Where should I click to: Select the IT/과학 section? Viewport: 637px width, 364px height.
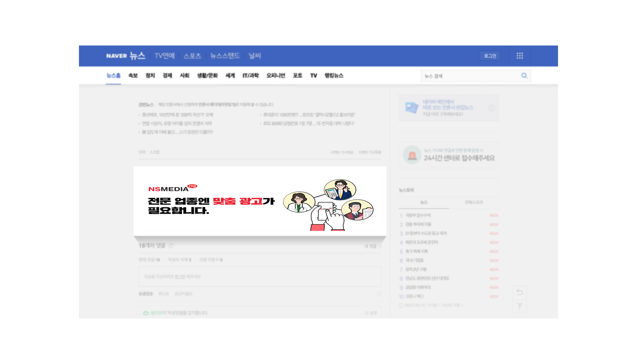point(251,76)
